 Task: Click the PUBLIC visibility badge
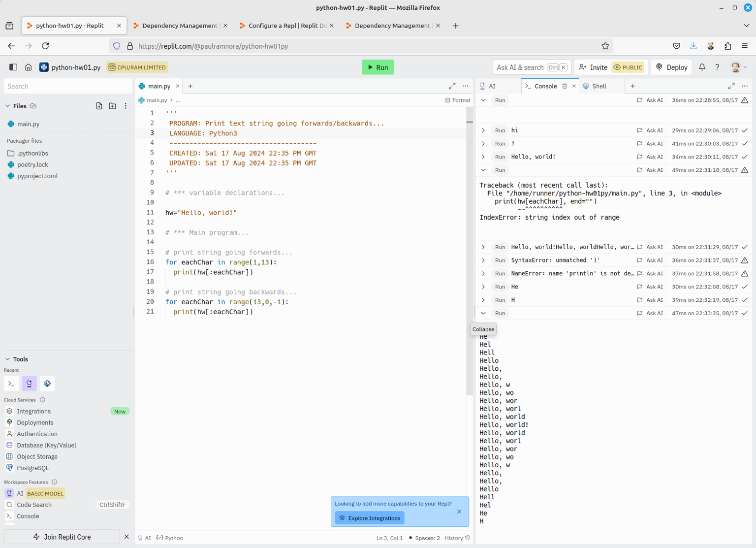pos(628,67)
